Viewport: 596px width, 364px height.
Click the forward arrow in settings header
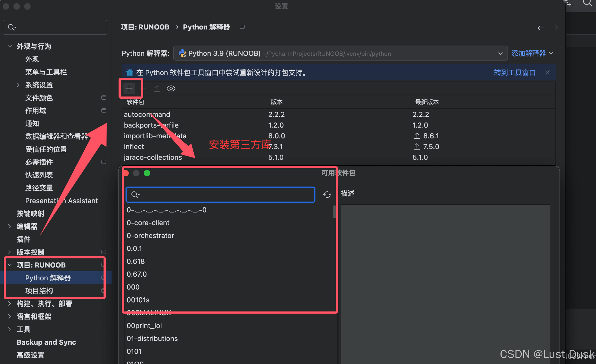pos(555,28)
